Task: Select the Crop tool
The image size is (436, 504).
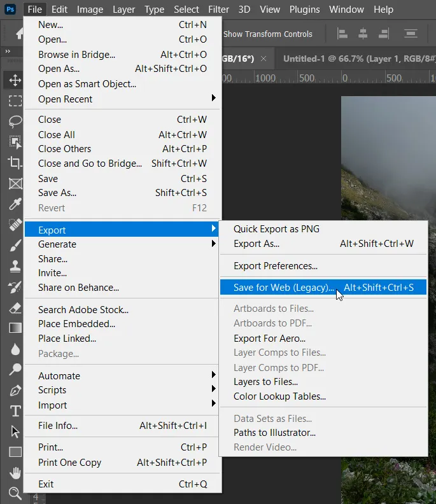Action: [x=15, y=163]
